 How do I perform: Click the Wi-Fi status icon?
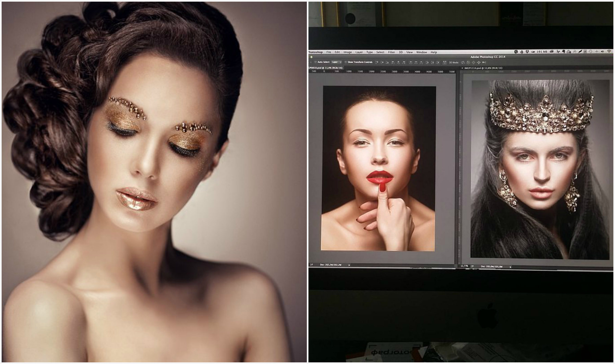[609, 52]
